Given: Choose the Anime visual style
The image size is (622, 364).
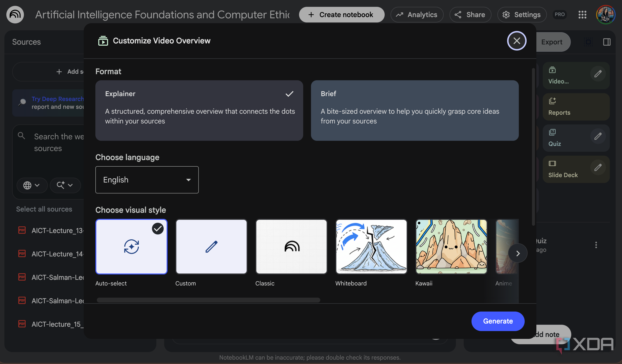Looking at the screenshot, I should (x=506, y=246).
